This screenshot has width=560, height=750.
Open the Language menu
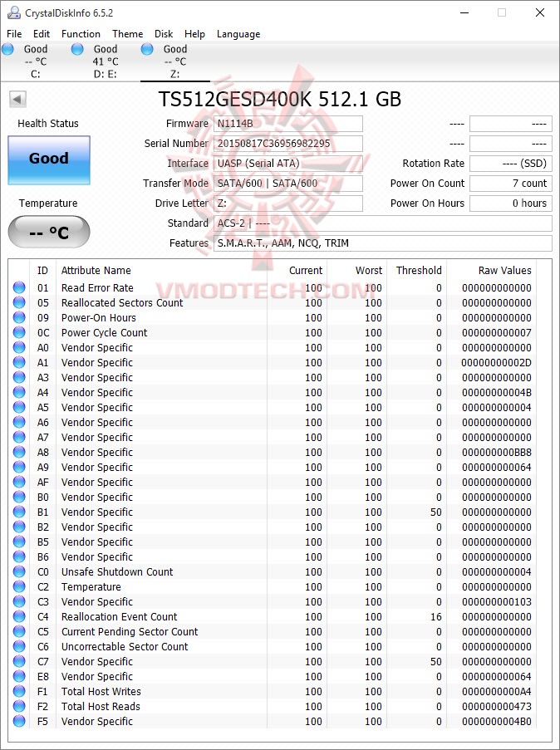tap(238, 34)
